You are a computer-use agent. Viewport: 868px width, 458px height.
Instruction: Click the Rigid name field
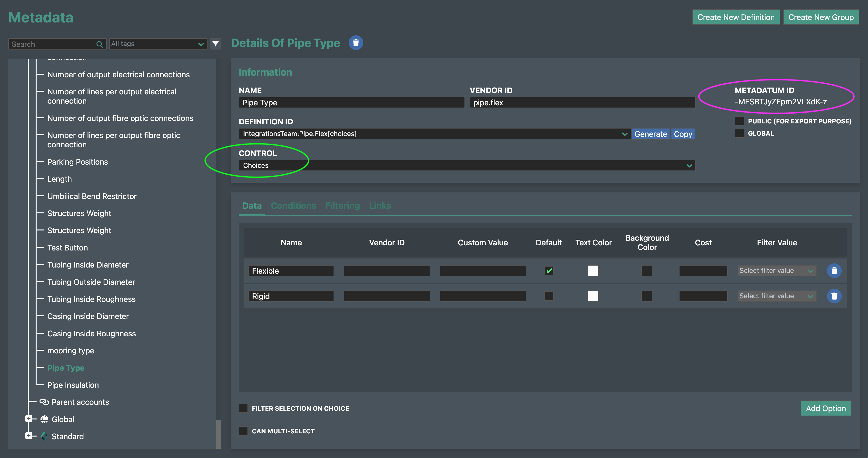pyautogui.click(x=291, y=296)
